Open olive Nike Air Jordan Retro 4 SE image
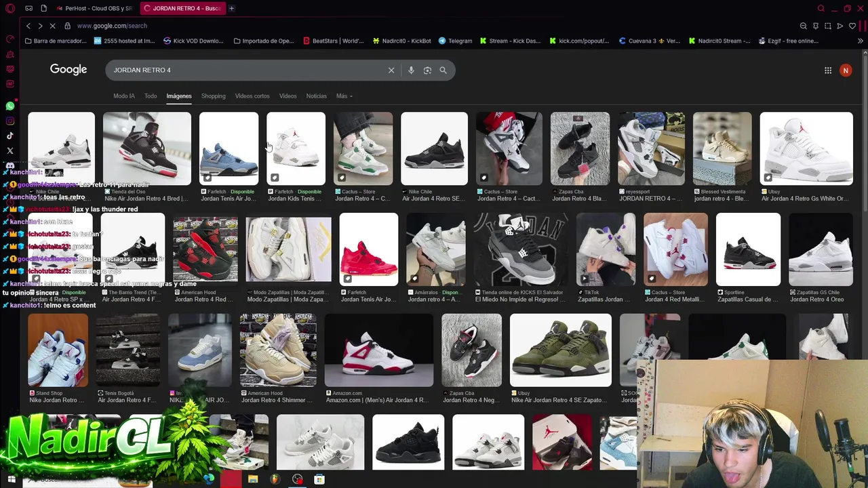868x488 pixels. (560, 350)
